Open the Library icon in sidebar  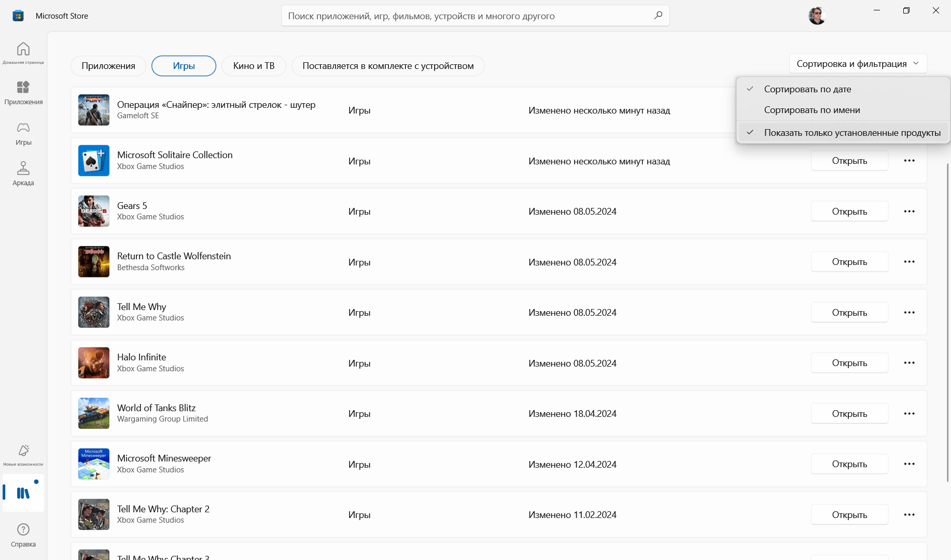click(x=23, y=493)
